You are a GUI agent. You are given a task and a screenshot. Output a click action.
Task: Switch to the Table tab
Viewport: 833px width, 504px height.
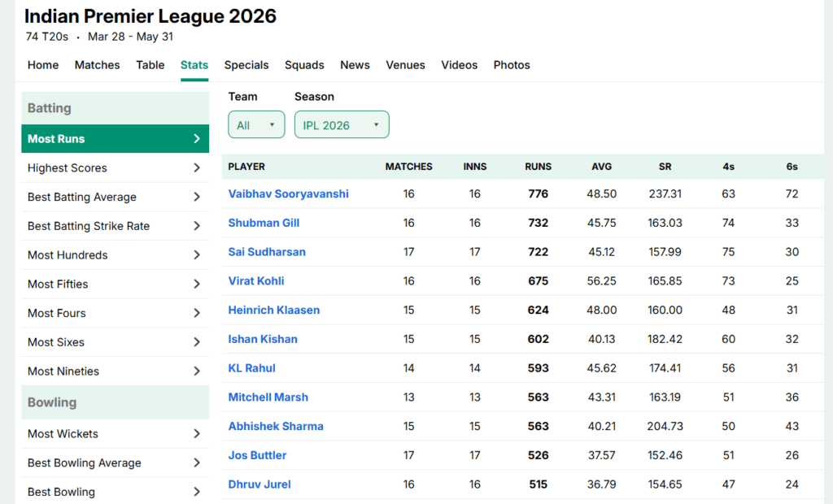tap(150, 65)
